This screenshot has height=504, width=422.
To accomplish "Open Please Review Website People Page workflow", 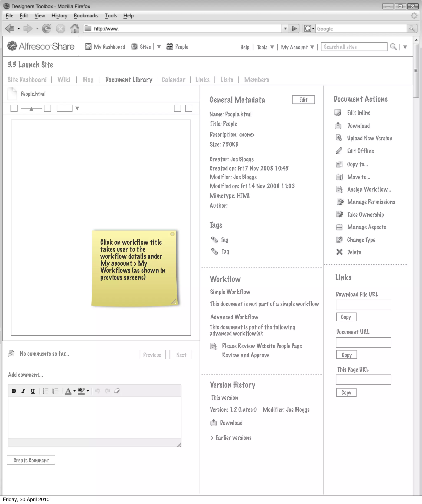I will coord(262,346).
